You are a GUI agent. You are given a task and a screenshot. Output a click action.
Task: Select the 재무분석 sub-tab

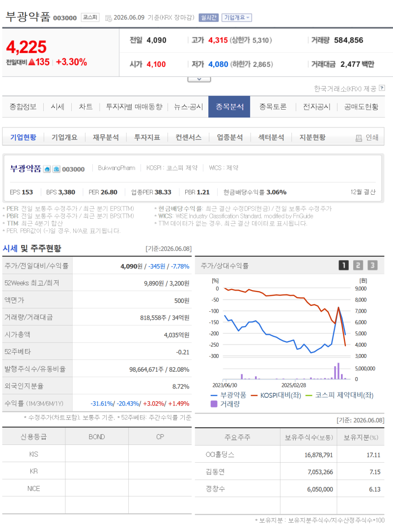(x=106, y=137)
